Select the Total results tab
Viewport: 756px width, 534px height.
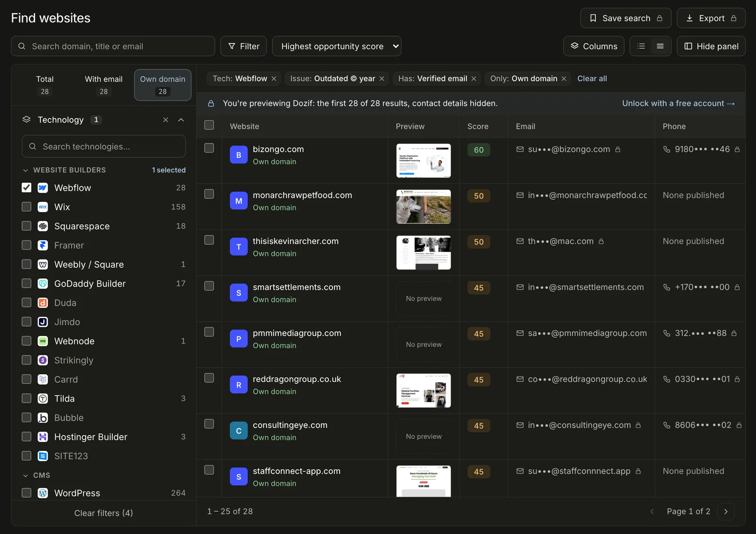pos(45,85)
